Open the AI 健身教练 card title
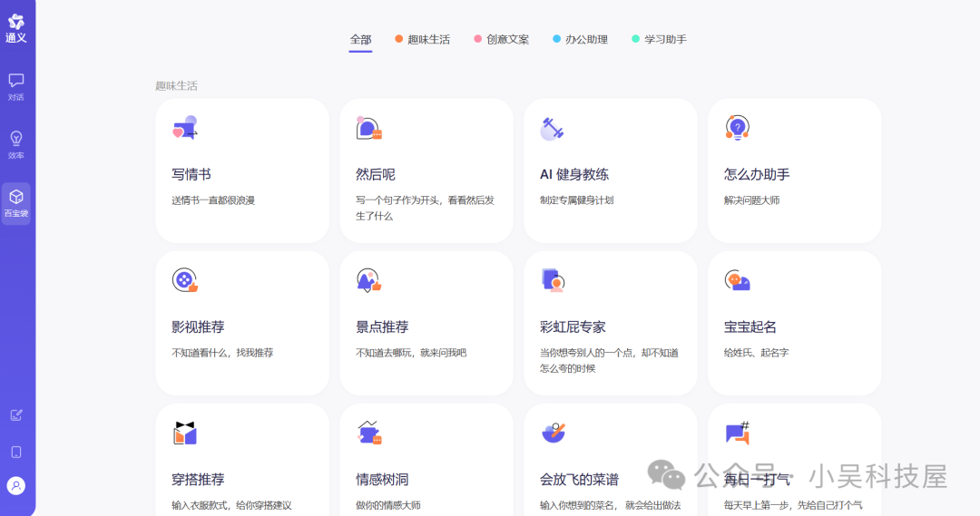This screenshot has height=516, width=980. [x=574, y=174]
